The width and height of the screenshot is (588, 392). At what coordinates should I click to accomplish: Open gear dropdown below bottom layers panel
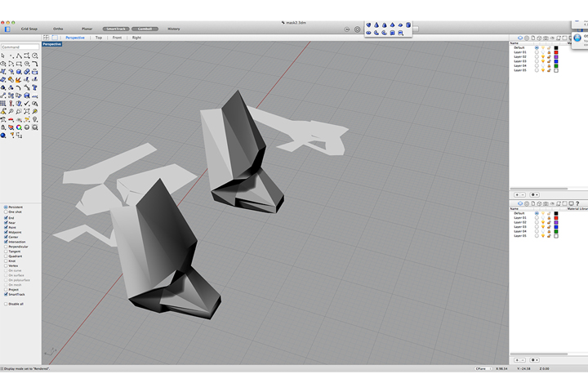(x=534, y=360)
